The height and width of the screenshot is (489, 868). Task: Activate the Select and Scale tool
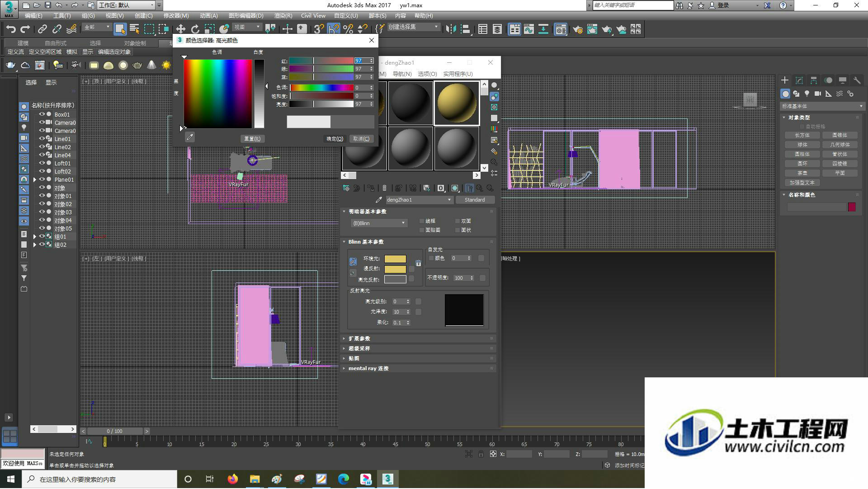[x=210, y=29]
